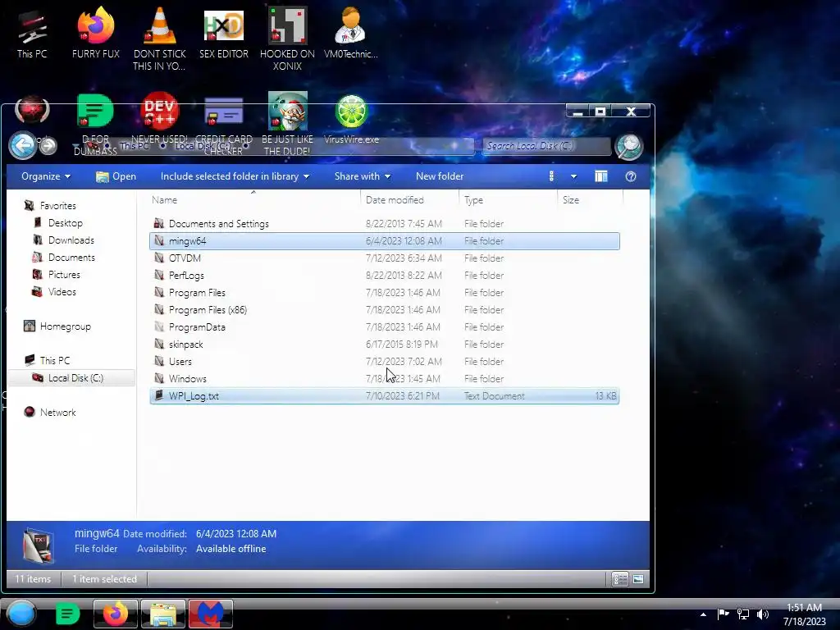Select the Documents and Settings folder

[x=385, y=223]
